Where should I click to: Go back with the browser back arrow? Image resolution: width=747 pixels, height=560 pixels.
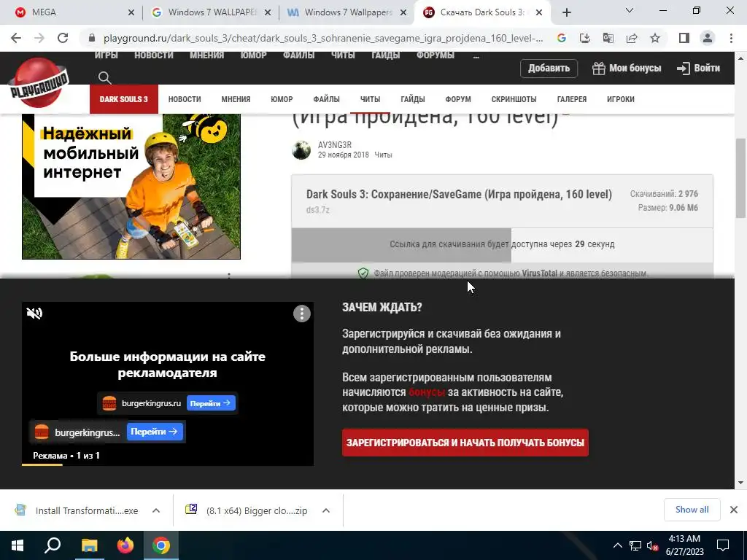pyautogui.click(x=16, y=38)
